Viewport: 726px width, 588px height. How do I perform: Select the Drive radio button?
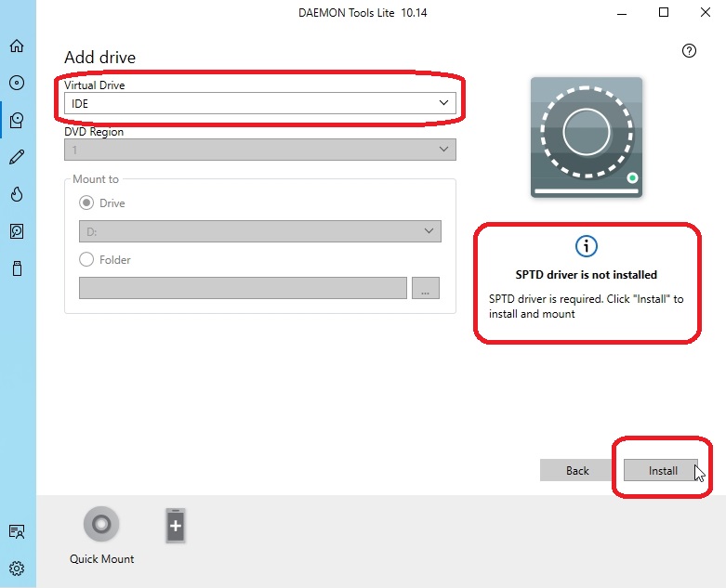86,203
